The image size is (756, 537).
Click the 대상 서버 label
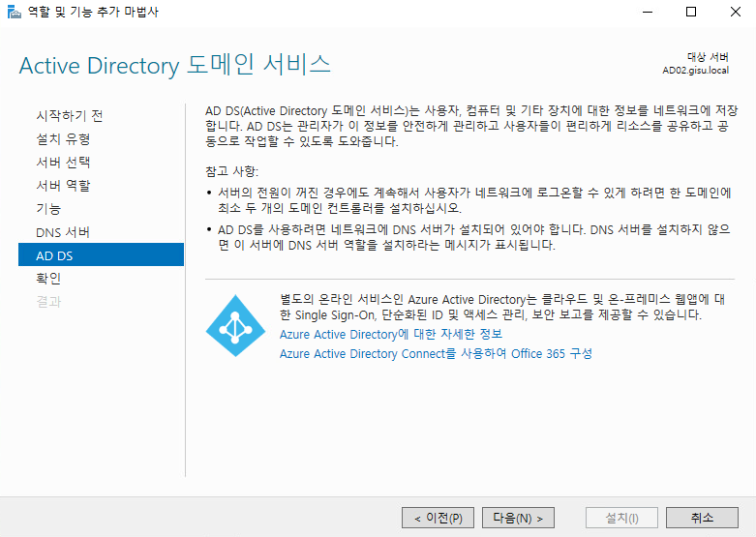[708, 57]
